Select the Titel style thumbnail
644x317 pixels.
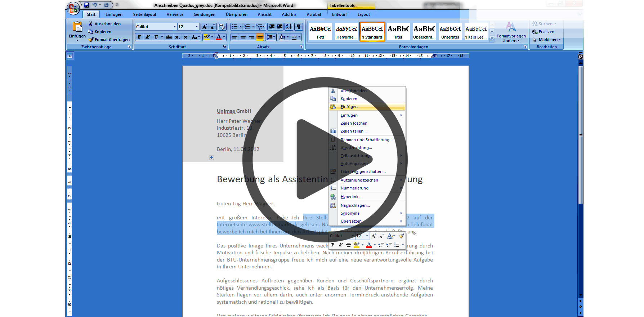click(x=398, y=32)
